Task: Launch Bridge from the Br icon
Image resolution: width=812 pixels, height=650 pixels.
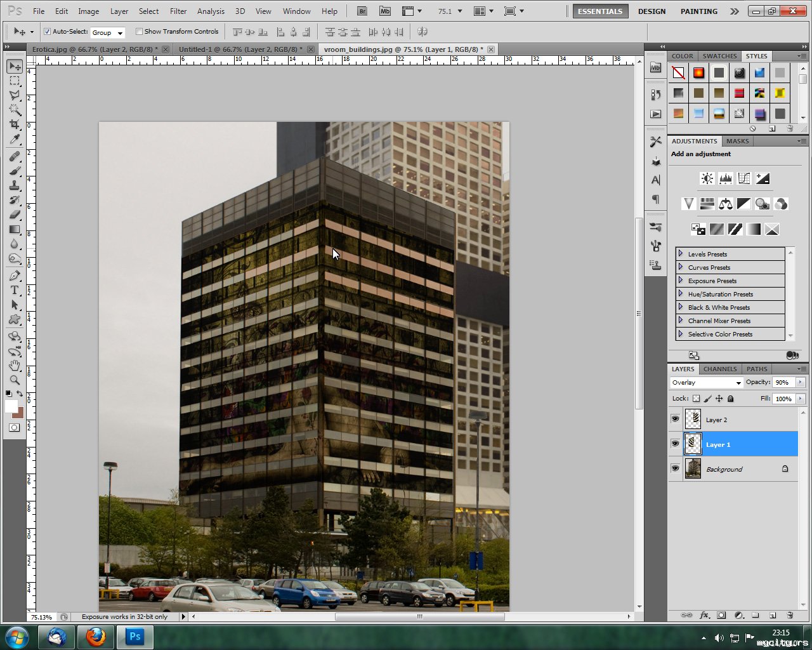Action: pyautogui.click(x=362, y=11)
